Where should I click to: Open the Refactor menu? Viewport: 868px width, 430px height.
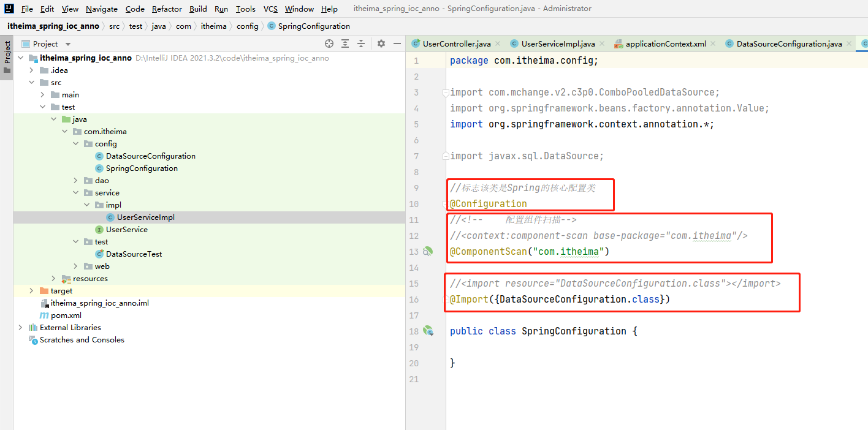tap(167, 9)
